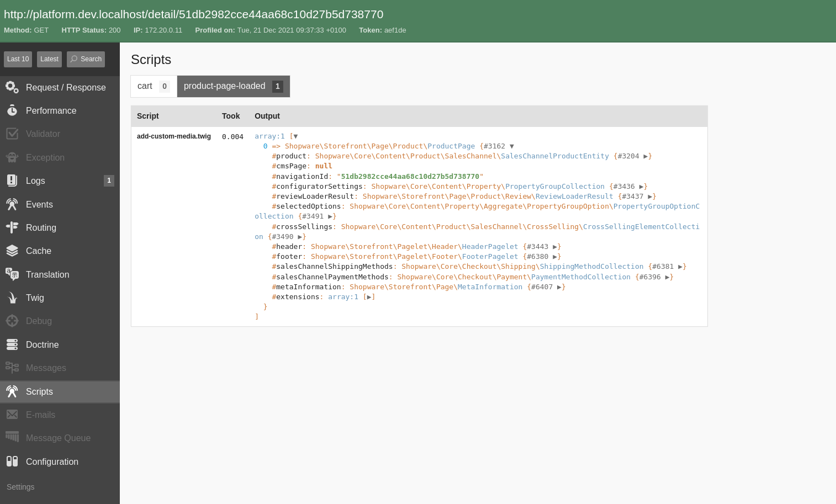Switch to the cart tab
Image resolution: width=836 pixels, height=504 pixels.
coord(154,86)
